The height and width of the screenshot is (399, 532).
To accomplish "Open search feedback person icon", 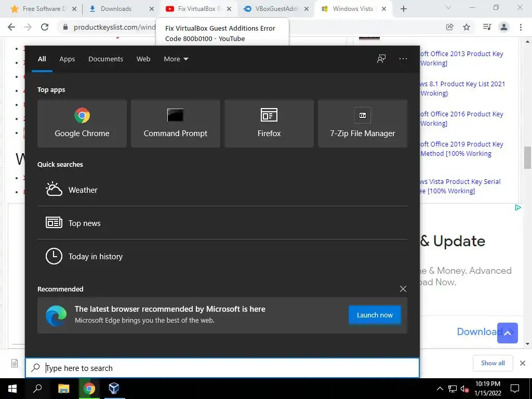I will pyautogui.click(x=381, y=59).
